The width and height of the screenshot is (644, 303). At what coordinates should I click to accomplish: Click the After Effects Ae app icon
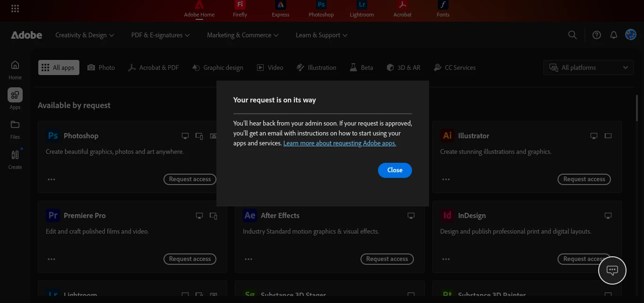coord(250,216)
